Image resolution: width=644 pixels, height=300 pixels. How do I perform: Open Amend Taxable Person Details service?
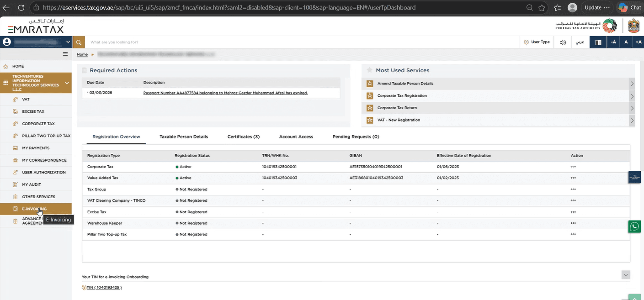pos(405,84)
